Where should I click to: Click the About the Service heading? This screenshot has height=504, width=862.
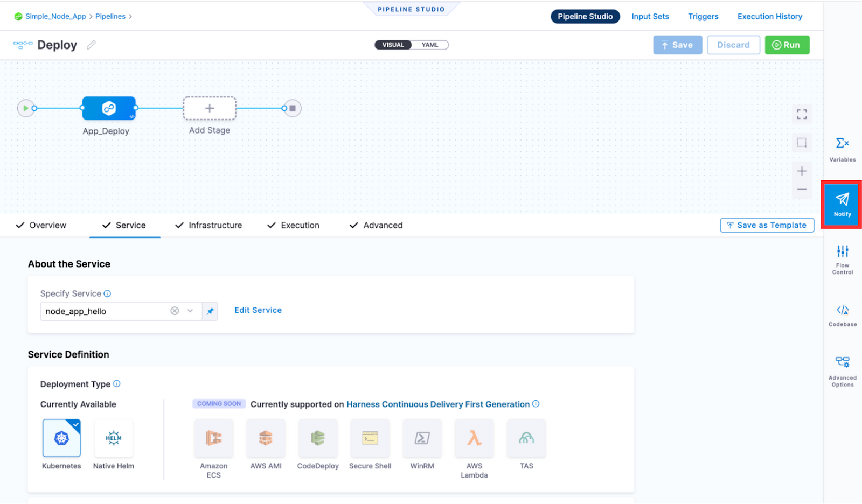point(69,264)
